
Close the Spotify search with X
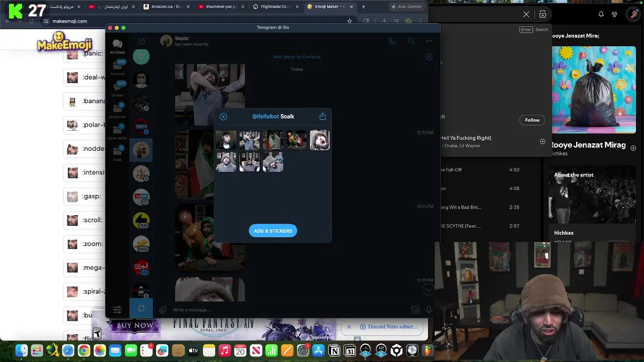pyautogui.click(x=526, y=14)
